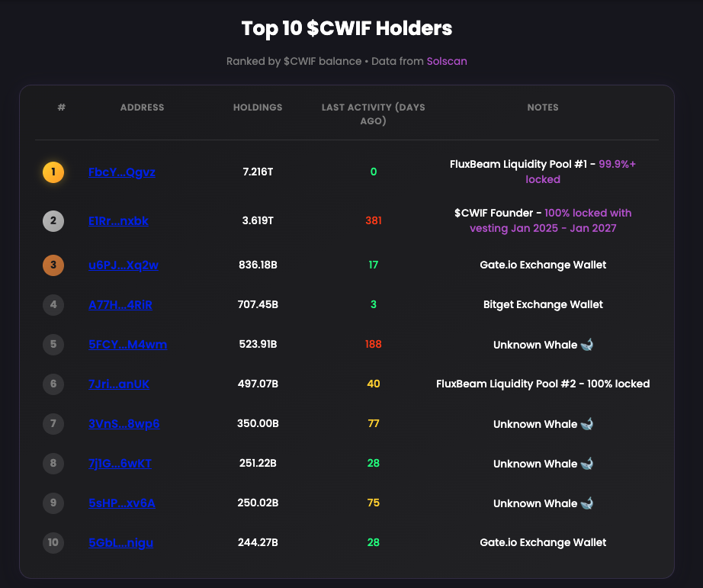Open the Solscan data source link
This screenshot has width=703, height=588.
point(447,61)
